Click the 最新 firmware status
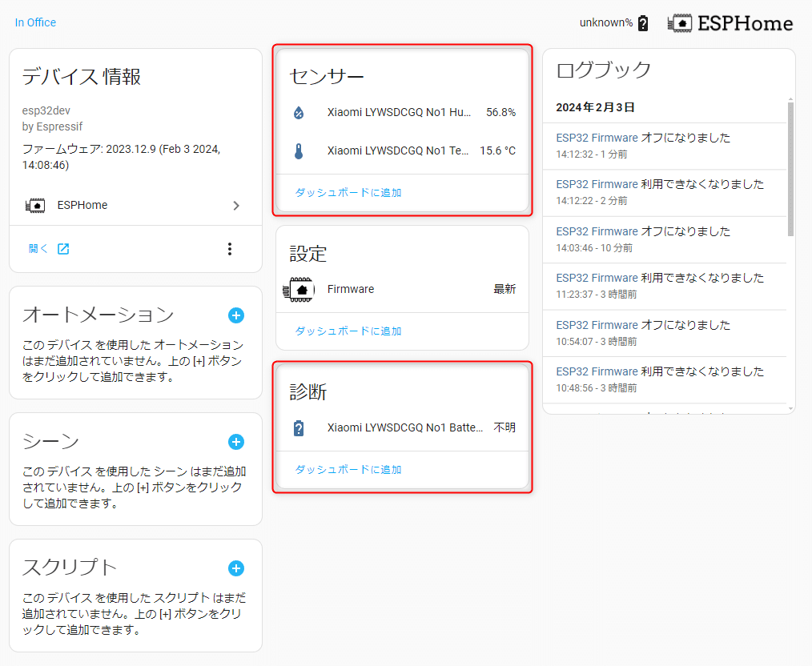This screenshot has height=666, width=812. pos(504,289)
